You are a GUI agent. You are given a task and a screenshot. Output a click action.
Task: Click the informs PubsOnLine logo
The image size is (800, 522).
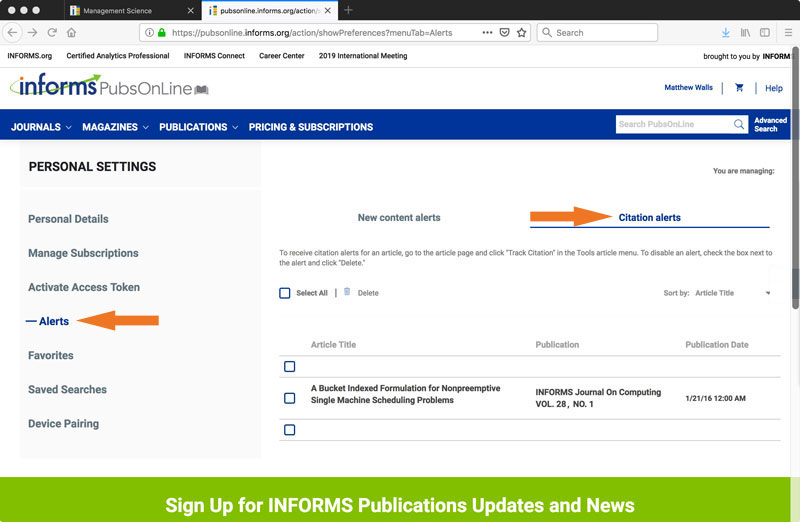click(x=109, y=85)
